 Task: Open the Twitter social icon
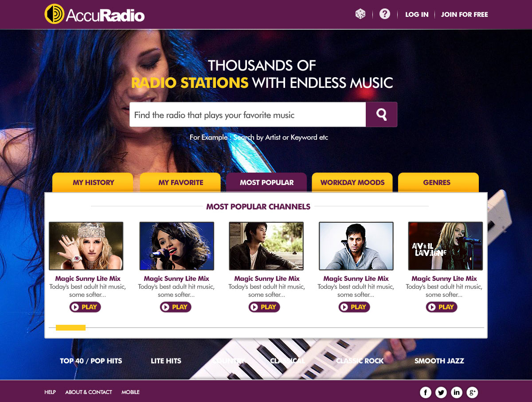[441, 392]
